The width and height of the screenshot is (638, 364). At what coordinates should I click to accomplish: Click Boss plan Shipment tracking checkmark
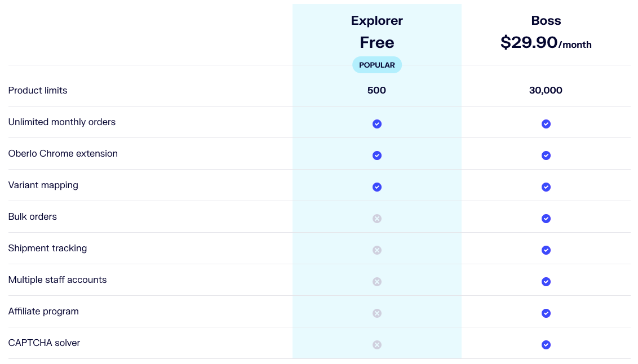point(546,250)
